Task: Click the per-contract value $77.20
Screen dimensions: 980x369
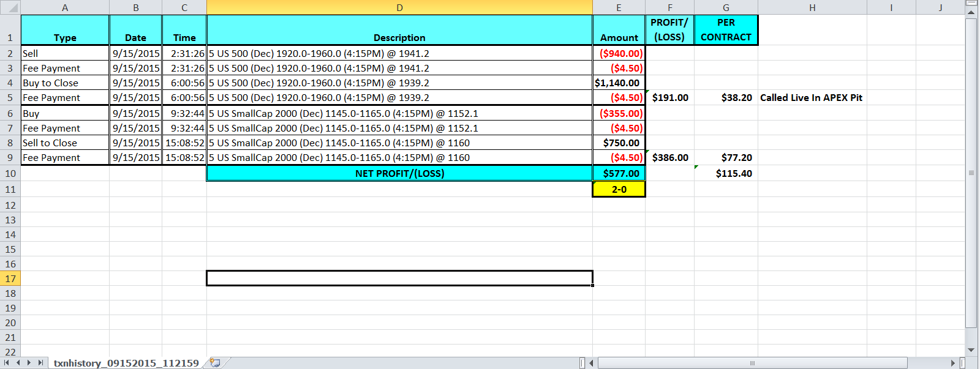Action: click(726, 157)
